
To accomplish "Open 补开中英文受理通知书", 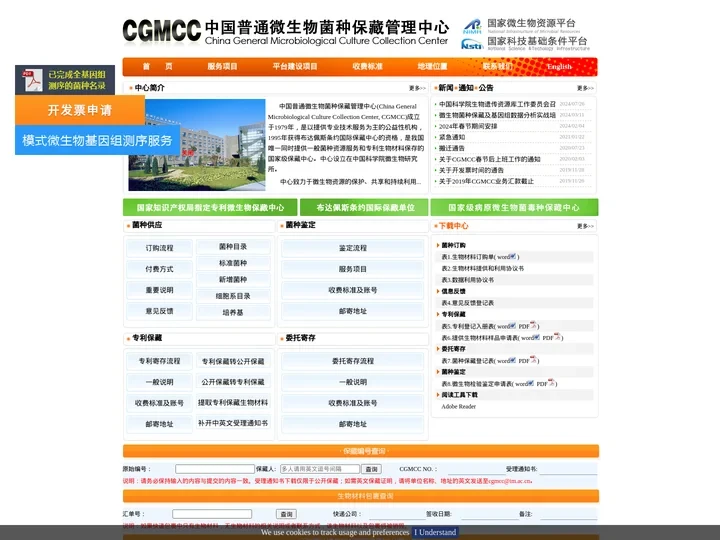I will pos(233,423).
